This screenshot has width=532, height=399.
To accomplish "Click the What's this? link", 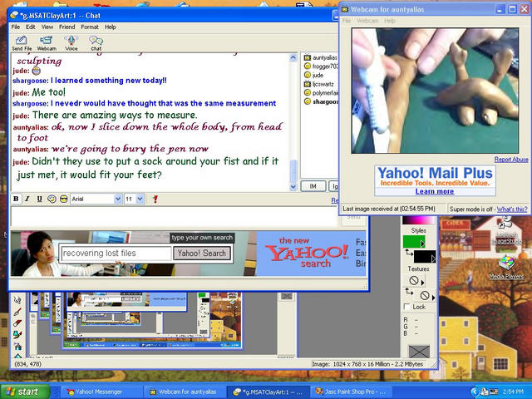I will tap(512, 209).
